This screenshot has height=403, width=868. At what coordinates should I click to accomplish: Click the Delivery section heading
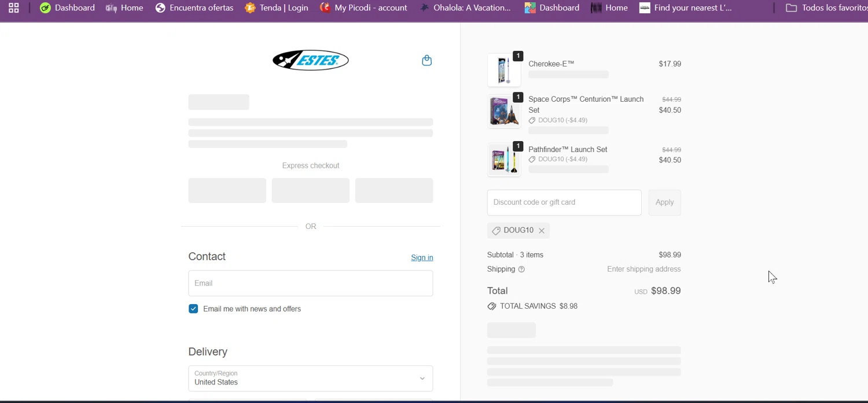point(208,352)
